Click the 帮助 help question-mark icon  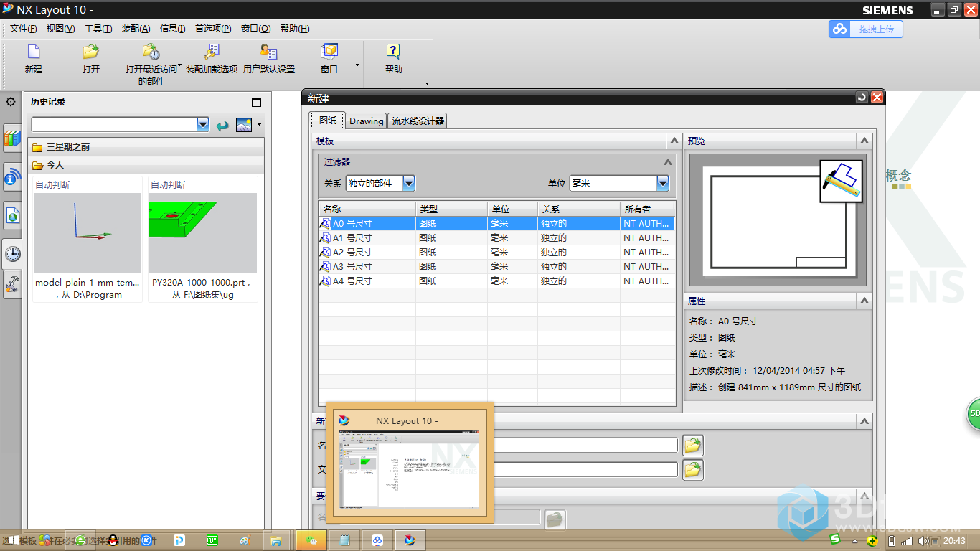tap(393, 52)
